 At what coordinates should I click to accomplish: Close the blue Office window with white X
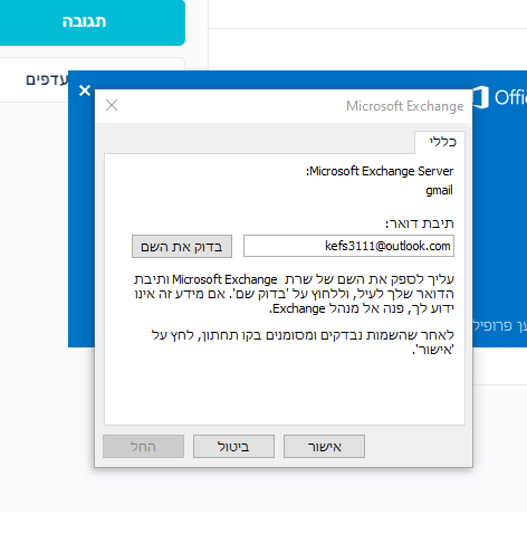84,91
